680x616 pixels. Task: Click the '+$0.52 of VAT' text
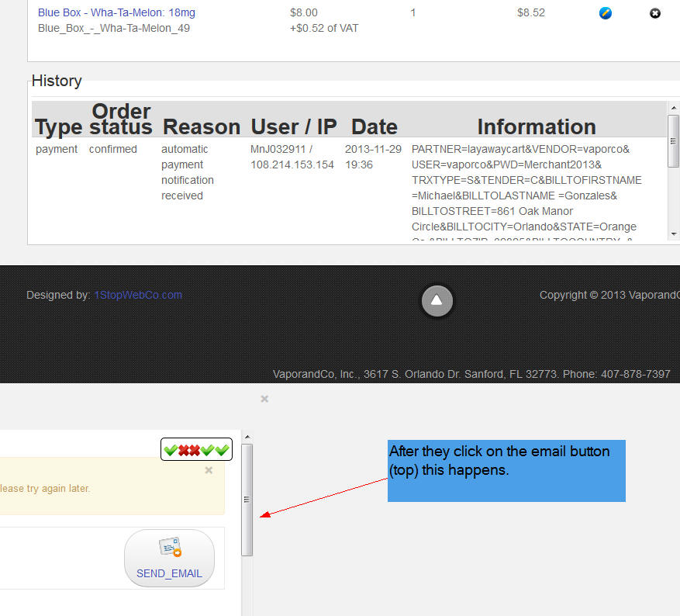(324, 28)
